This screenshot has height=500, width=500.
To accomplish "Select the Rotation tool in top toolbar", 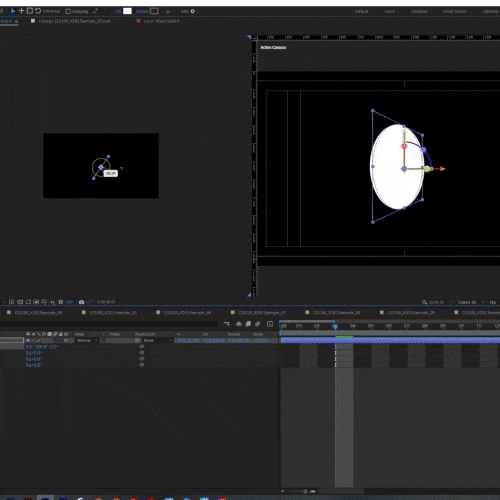I will (x=38, y=11).
